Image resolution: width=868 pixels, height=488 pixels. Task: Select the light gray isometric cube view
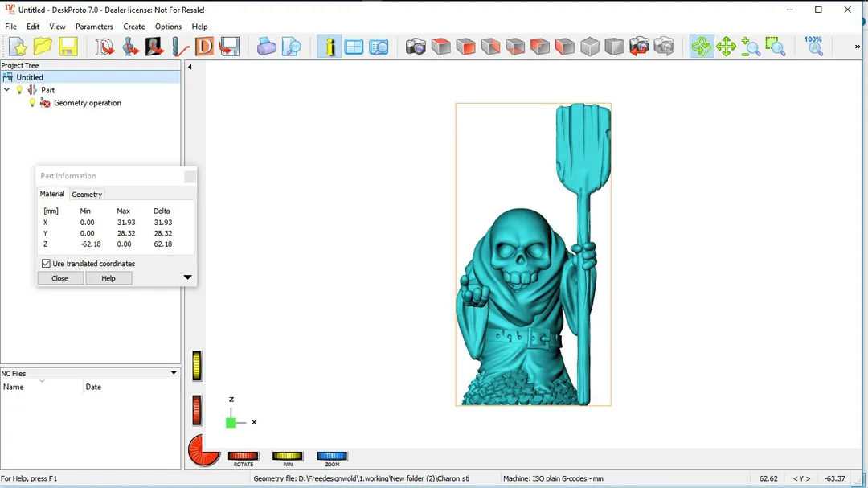[x=590, y=47]
